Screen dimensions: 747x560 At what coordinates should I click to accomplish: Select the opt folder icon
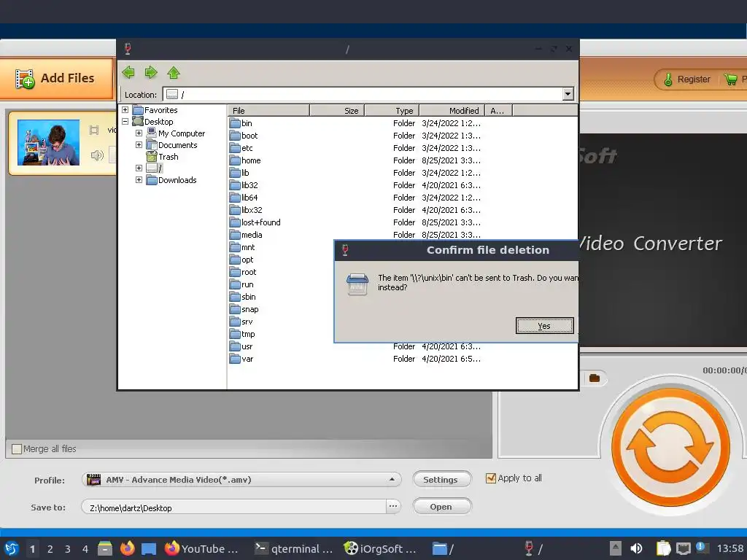click(235, 260)
